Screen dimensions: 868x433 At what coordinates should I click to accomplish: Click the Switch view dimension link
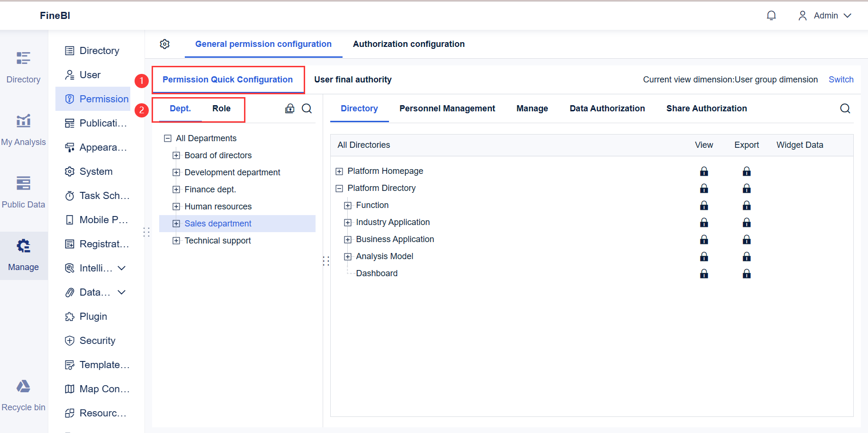pyautogui.click(x=841, y=80)
